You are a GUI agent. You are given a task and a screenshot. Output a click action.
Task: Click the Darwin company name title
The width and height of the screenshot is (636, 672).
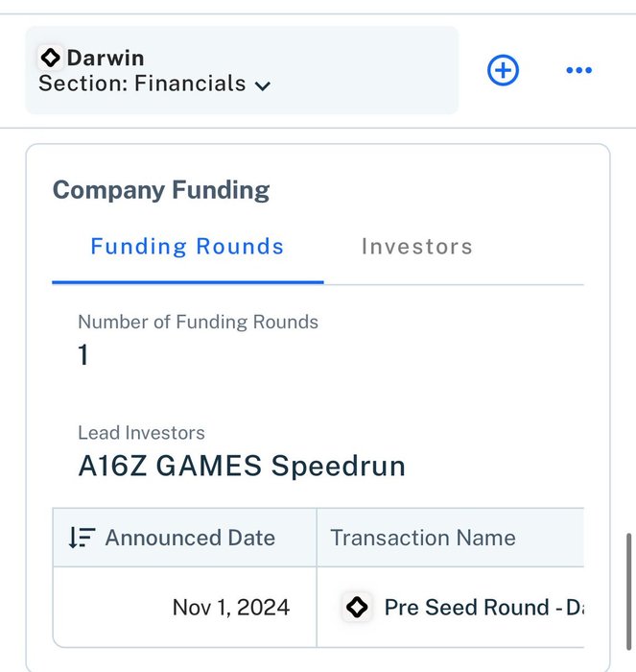point(106,58)
